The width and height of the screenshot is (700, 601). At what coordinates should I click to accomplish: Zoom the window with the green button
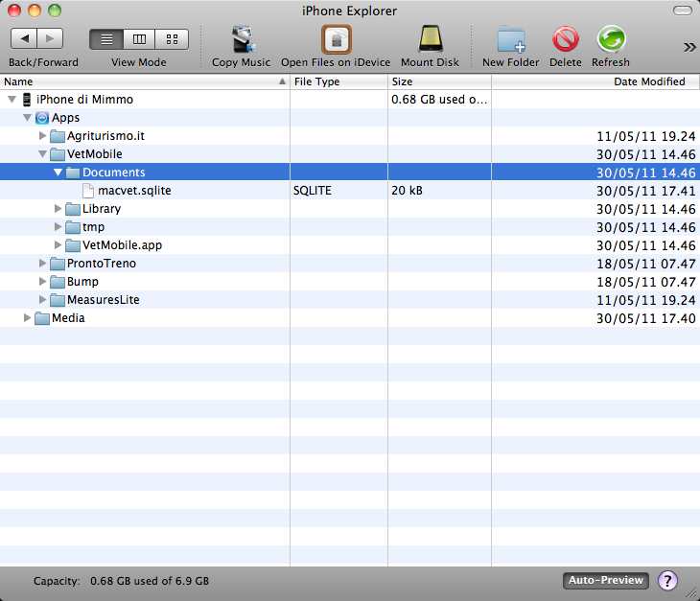coord(55,10)
